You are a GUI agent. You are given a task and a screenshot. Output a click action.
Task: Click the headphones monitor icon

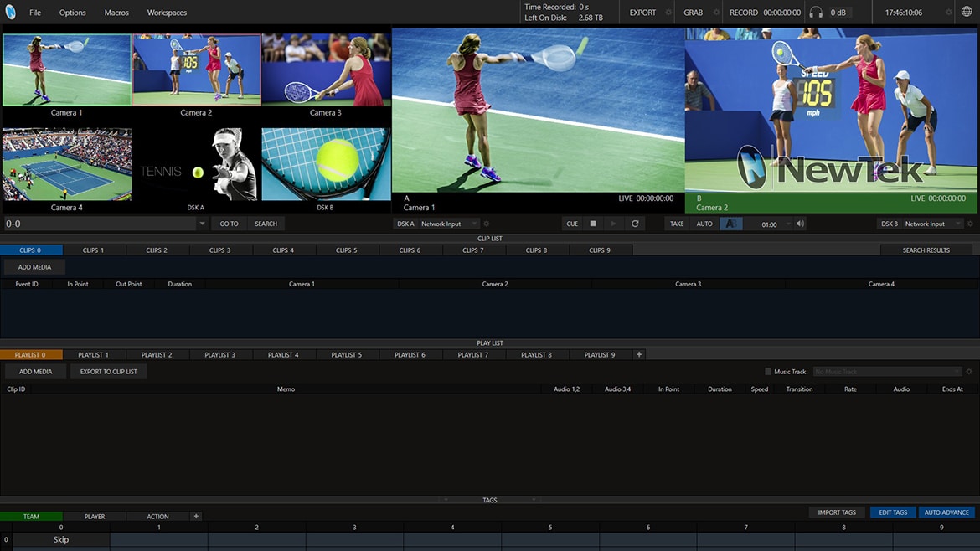(x=815, y=13)
